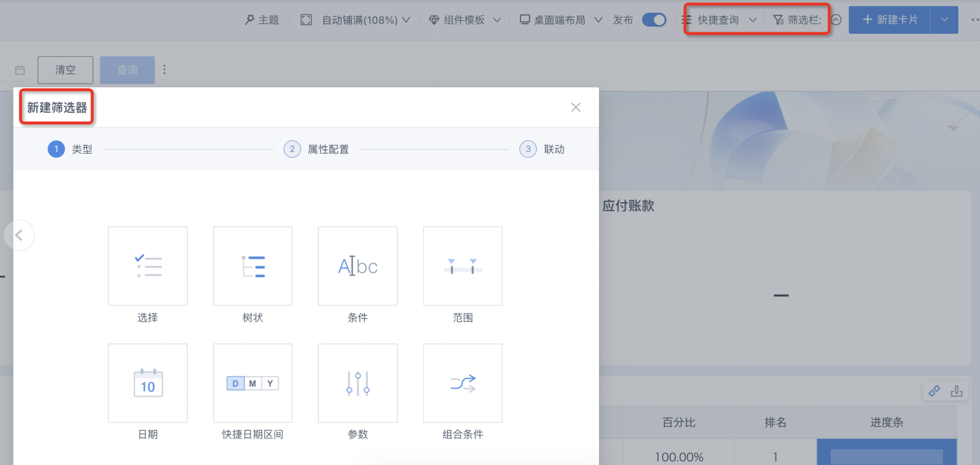The image size is (980, 465).
Task: Select the 组合条件 filter type
Action: pyautogui.click(x=463, y=383)
